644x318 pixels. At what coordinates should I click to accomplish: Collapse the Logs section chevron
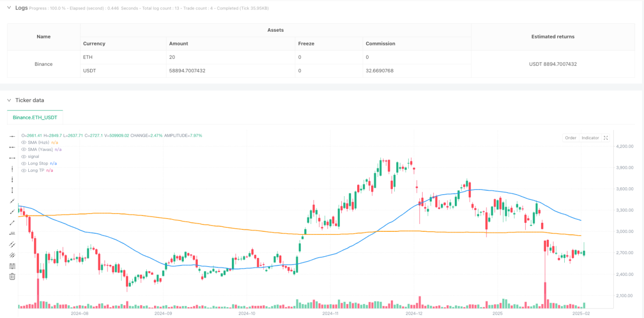click(10, 8)
